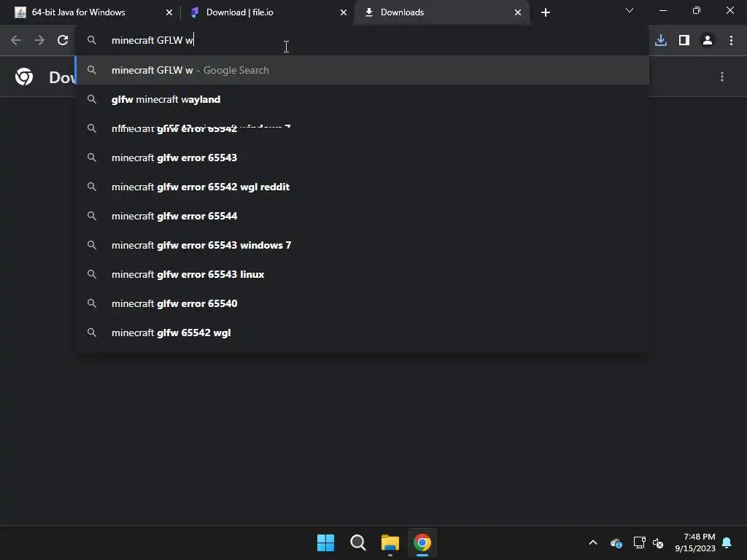Switch to the 64-bit Java for Windows tab
This screenshot has width=747, height=560.
coord(93,12)
